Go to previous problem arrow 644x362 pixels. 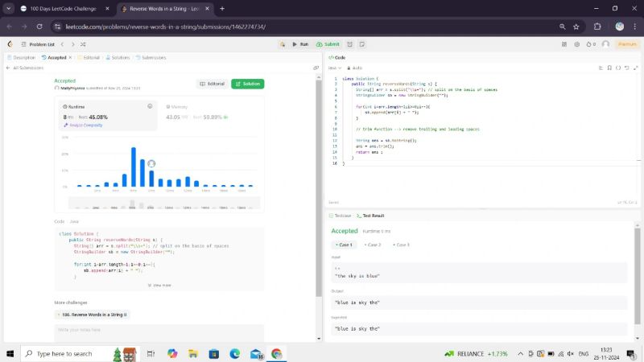[63, 44]
